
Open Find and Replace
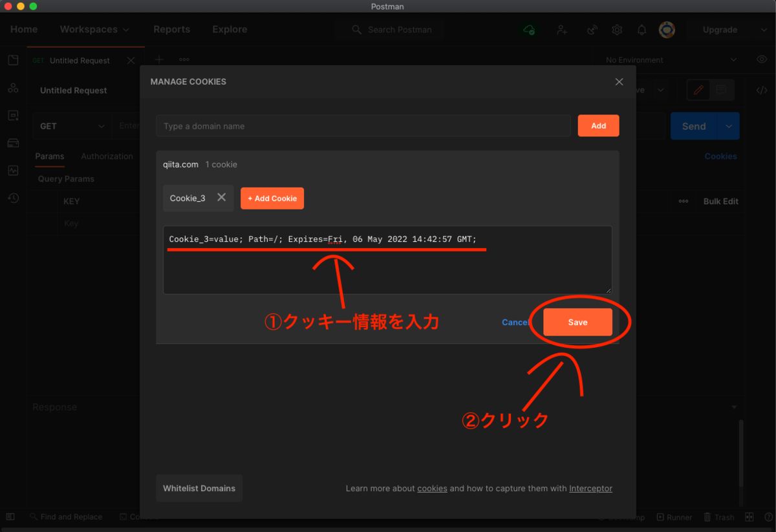pyautogui.click(x=66, y=517)
